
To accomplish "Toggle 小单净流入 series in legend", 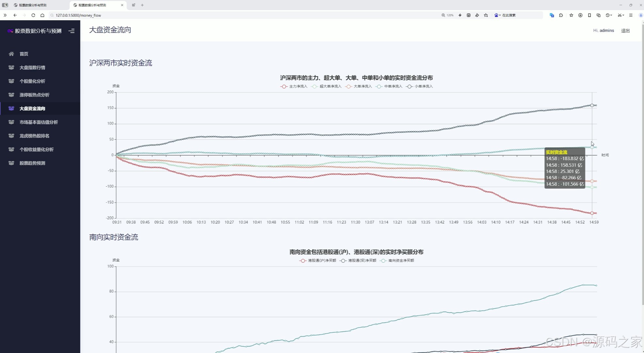I will pyautogui.click(x=420, y=87).
